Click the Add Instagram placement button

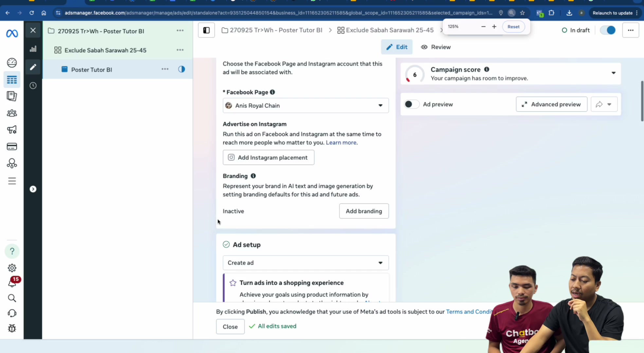pos(268,158)
